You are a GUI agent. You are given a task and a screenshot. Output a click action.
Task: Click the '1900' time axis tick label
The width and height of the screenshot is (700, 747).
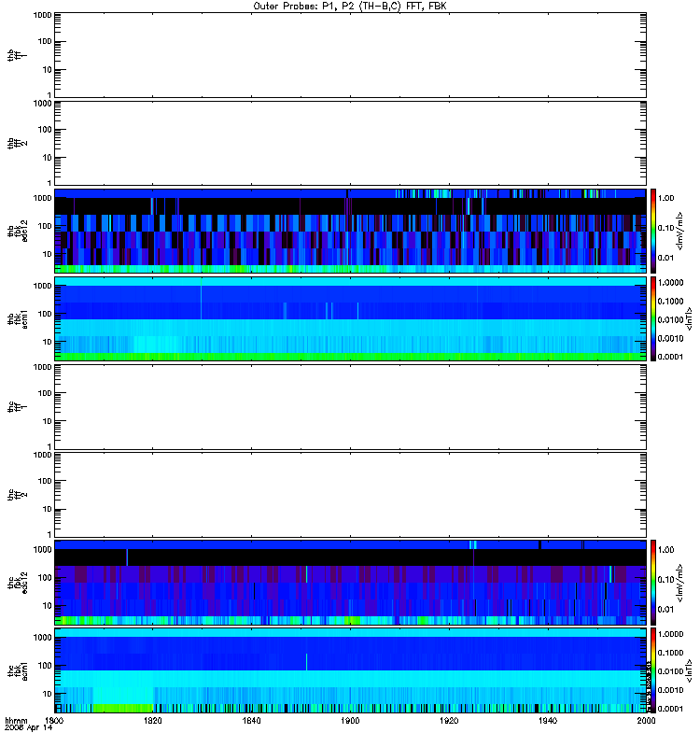point(350,720)
